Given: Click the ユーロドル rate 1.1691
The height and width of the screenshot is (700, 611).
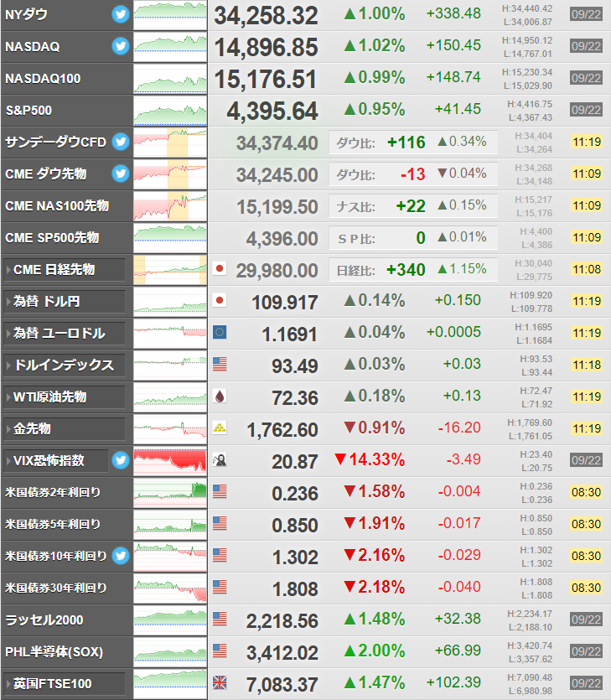Looking at the screenshot, I should (289, 334).
